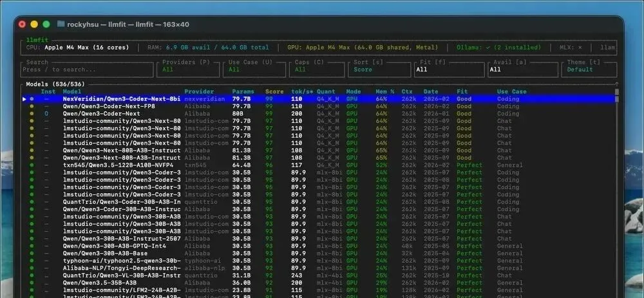
Task: Click the status dot on txn545/Qwen3.5-122B row
Action: (32, 165)
